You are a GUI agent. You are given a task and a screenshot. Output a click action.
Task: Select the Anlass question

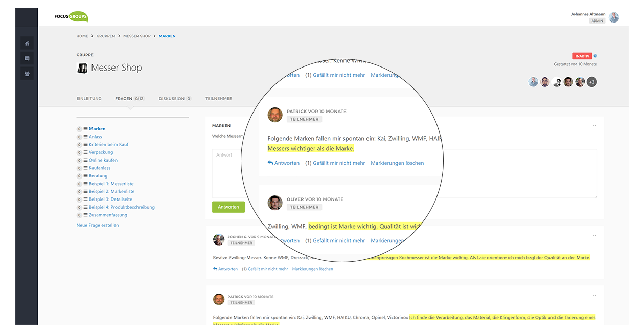(x=96, y=137)
